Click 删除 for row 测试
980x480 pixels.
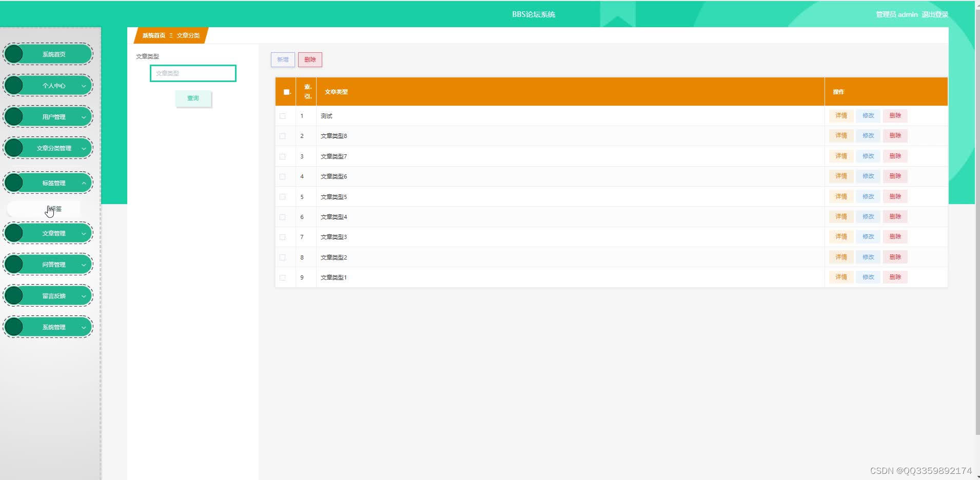pos(895,115)
